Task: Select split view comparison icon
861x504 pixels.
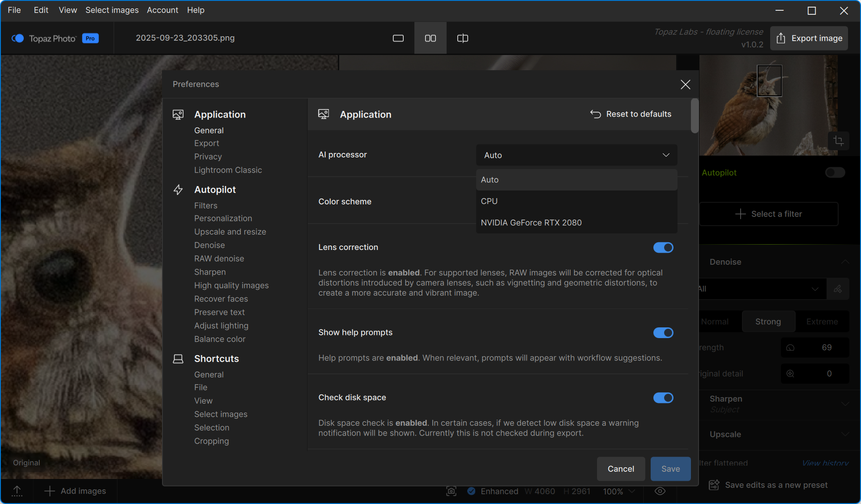Action: click(x=462, y=38)
